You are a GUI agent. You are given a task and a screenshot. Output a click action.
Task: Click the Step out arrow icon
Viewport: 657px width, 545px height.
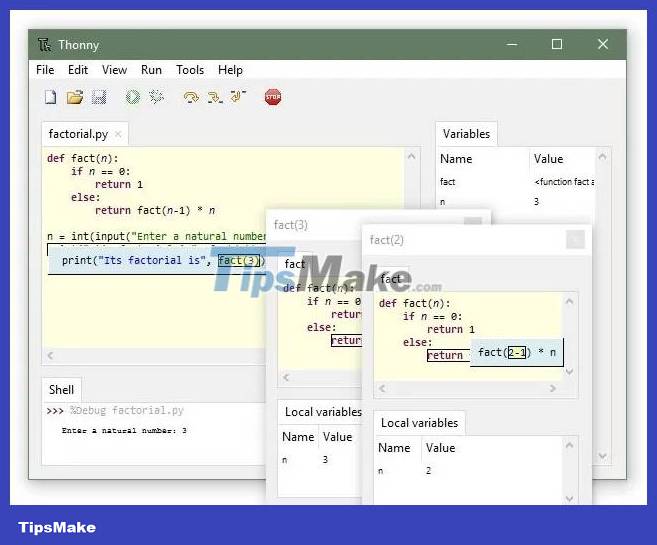(238, 97)
